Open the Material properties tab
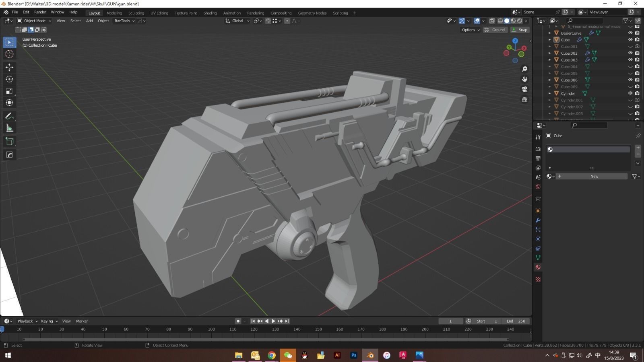The width and height of the screenshot is (644, 362). coord(538,267)
